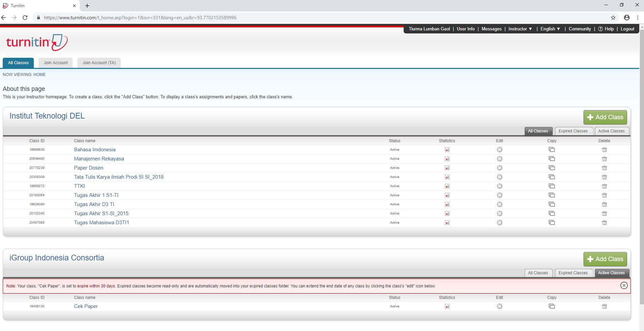
Task: Open the English language dropdown
Action: 550,29
